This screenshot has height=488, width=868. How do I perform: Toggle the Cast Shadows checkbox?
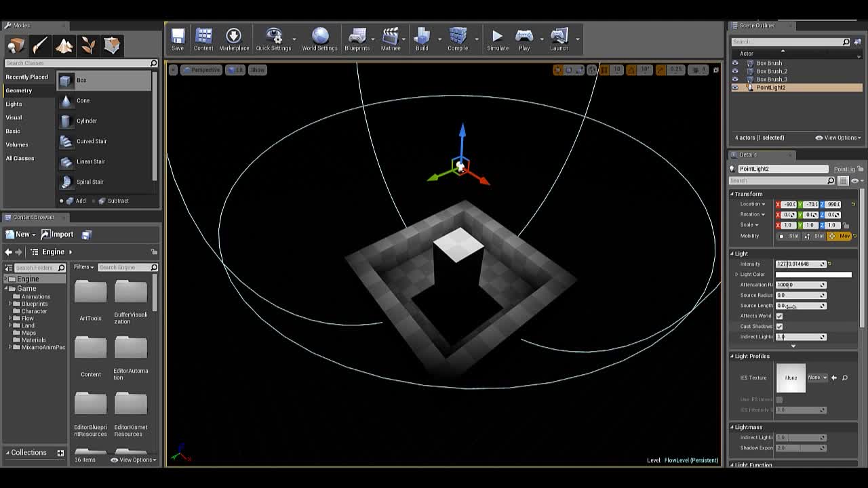pos(779,327)
